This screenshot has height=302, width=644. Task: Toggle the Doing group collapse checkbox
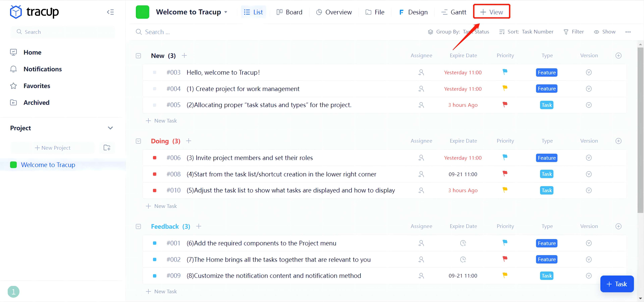pos(138,141)
